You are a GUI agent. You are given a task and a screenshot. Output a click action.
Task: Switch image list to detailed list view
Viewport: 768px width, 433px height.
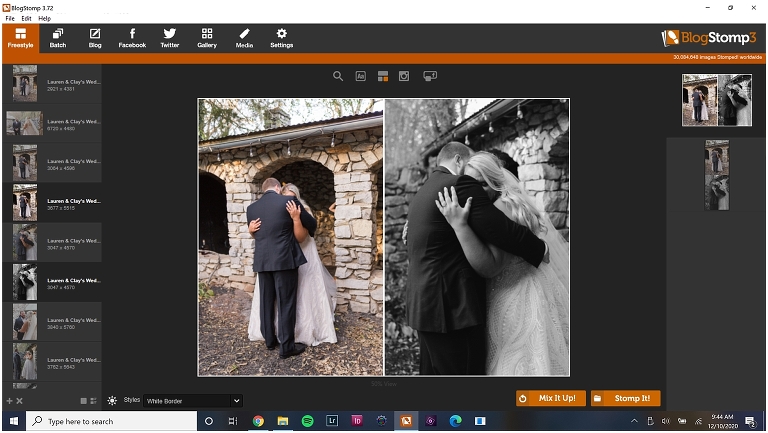[94, 401]
